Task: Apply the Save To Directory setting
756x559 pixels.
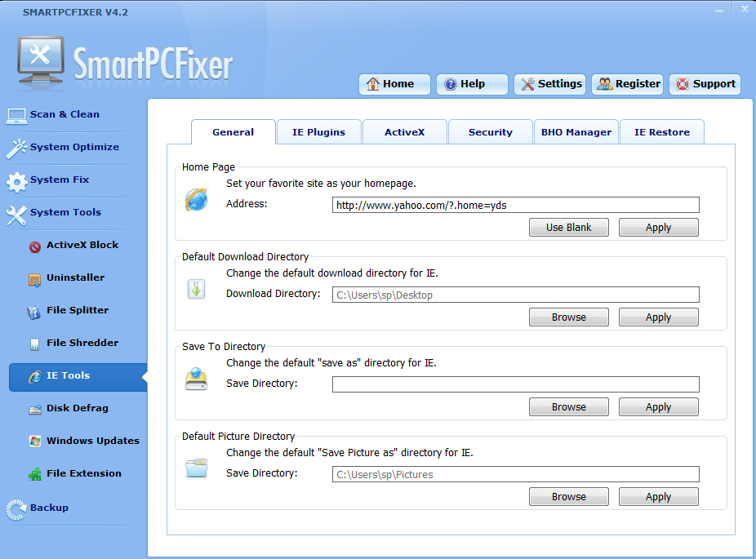Action: 659,406
